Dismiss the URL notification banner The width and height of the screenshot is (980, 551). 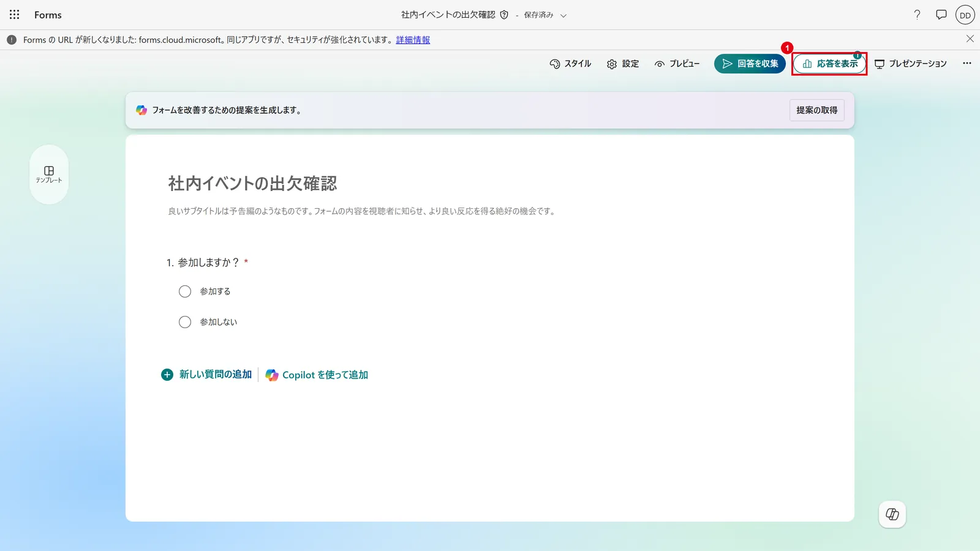point(970,39)
